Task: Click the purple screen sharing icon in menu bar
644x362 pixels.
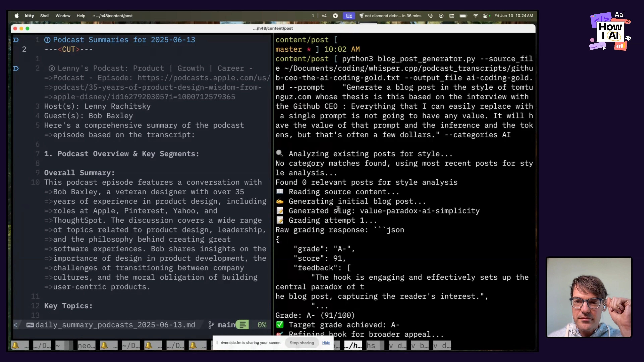Action: 349,16
